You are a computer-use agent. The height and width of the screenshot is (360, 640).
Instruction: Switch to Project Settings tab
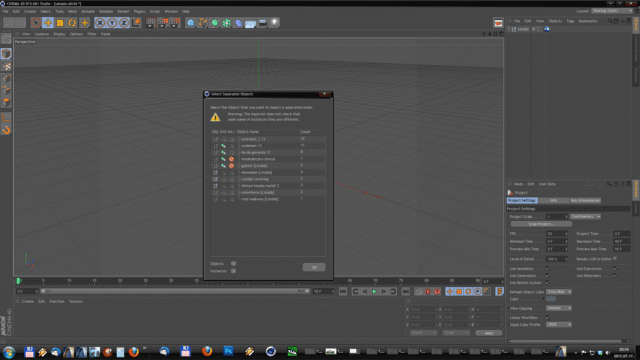pos(522,200)
